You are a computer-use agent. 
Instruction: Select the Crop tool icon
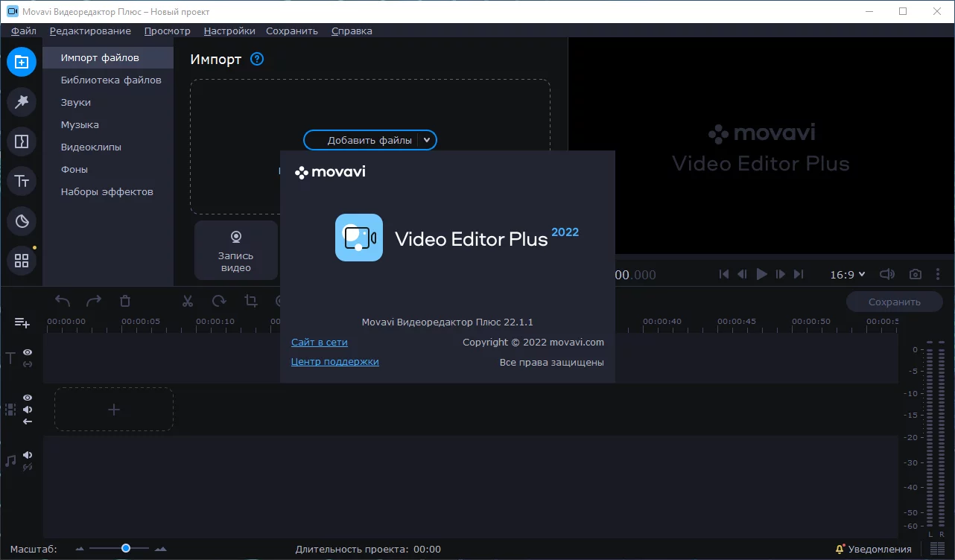251,301
